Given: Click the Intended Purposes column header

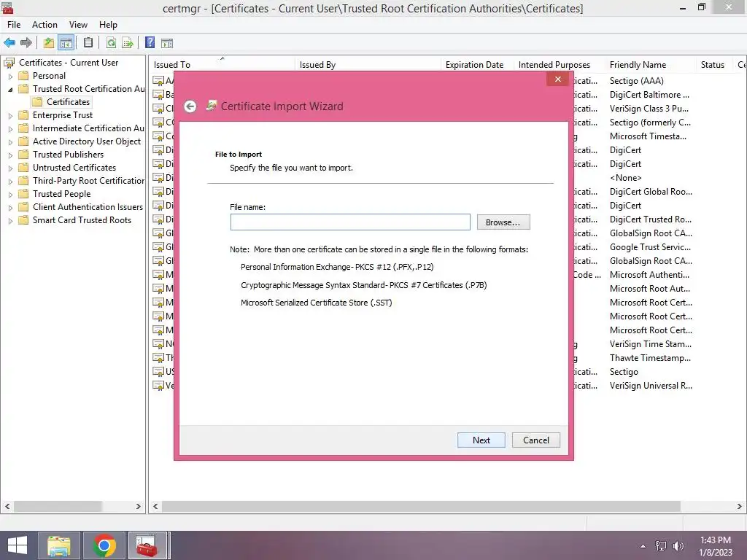Looking at the screenshot, I should [560, 65].
